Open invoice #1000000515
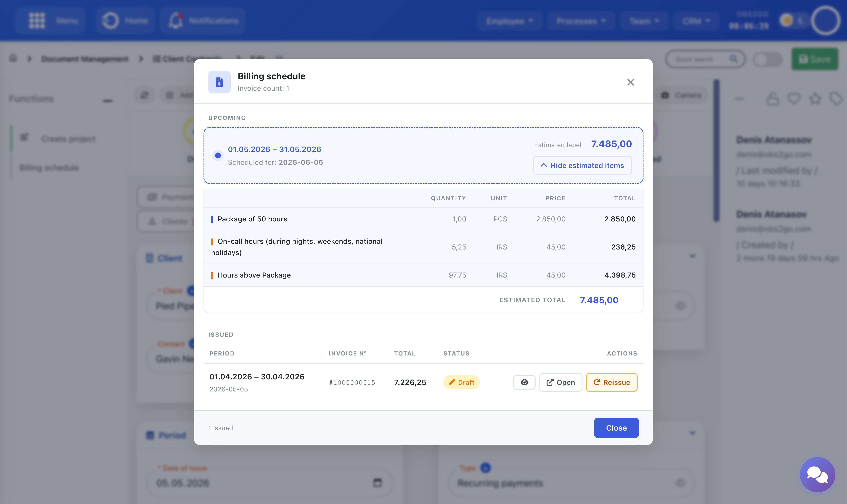 pos(561,382)
